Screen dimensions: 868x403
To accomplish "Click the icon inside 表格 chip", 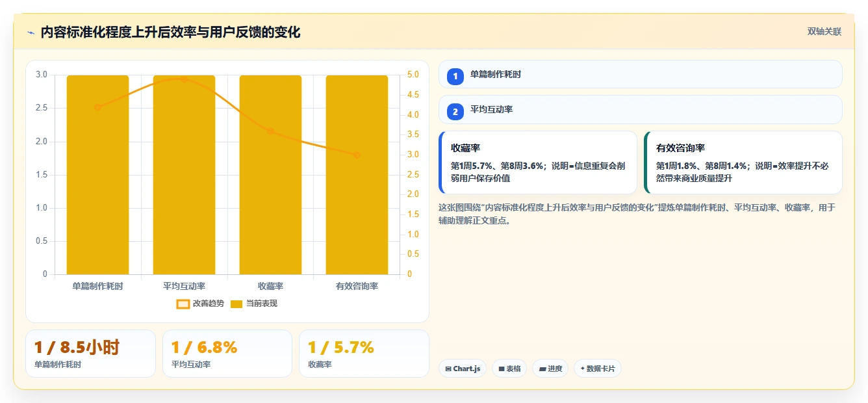I will pos(502,369).
